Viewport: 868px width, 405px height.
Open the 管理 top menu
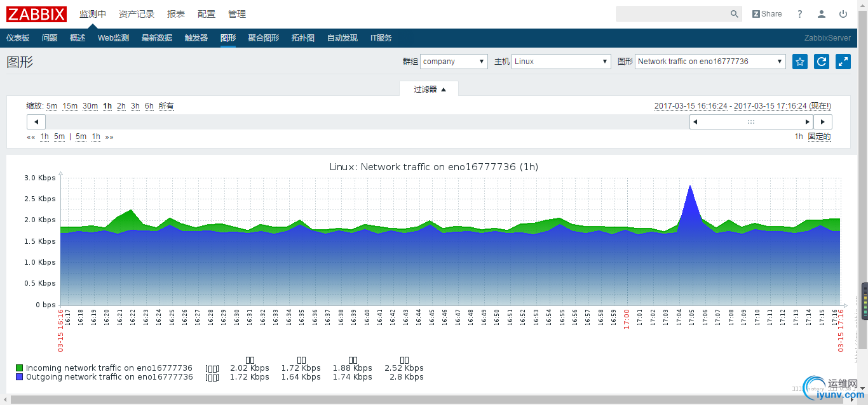point(237,14)
